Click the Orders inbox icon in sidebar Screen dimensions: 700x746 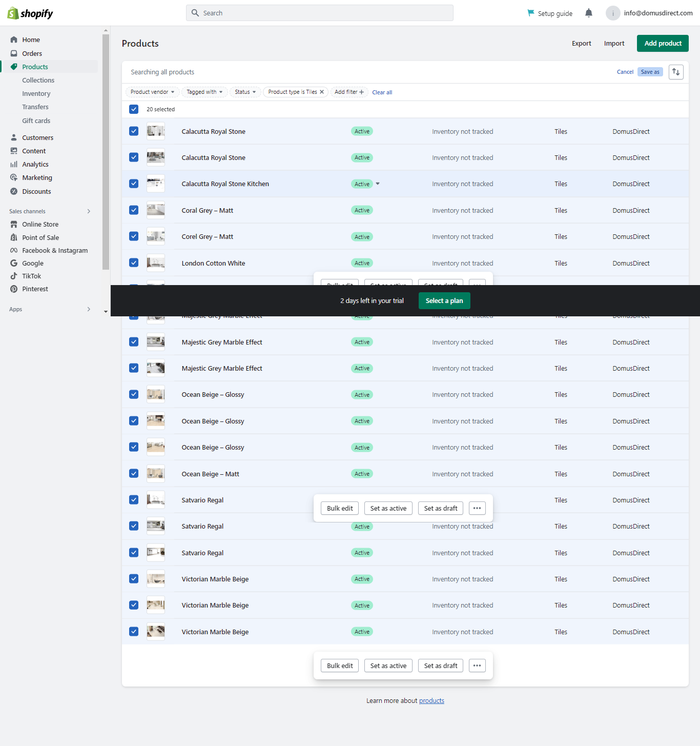(x=14, y=53)
